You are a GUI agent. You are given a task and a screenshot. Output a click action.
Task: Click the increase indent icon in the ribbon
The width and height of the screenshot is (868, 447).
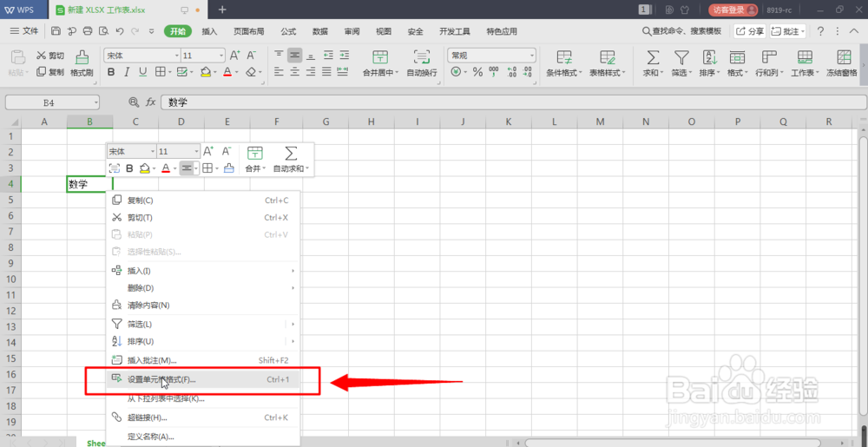345,55
